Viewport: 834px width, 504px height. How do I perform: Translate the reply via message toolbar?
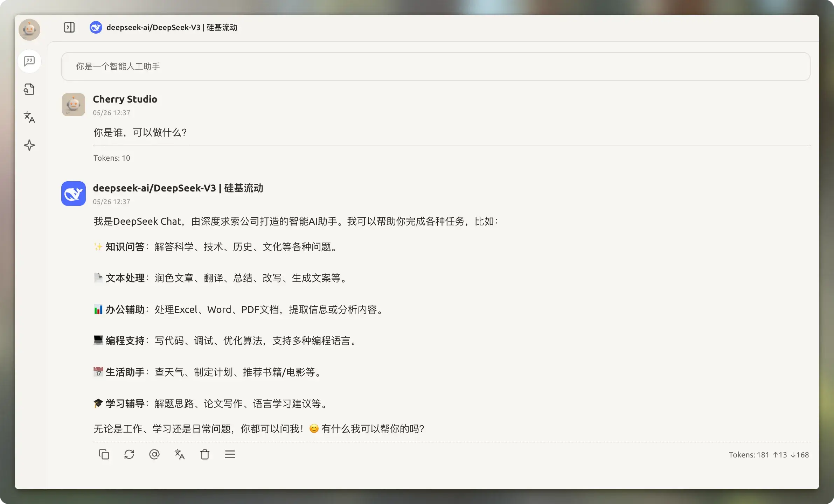click(180, 454)
